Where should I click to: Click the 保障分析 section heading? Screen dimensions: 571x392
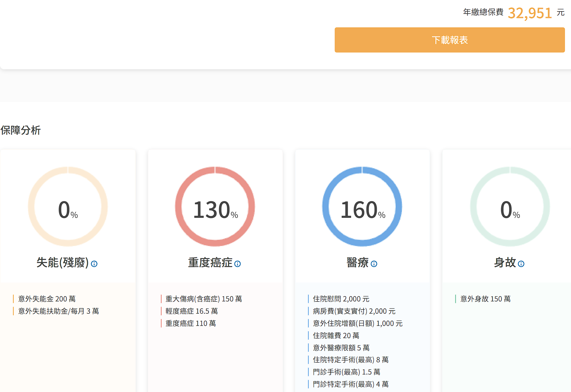click(21, 130)
